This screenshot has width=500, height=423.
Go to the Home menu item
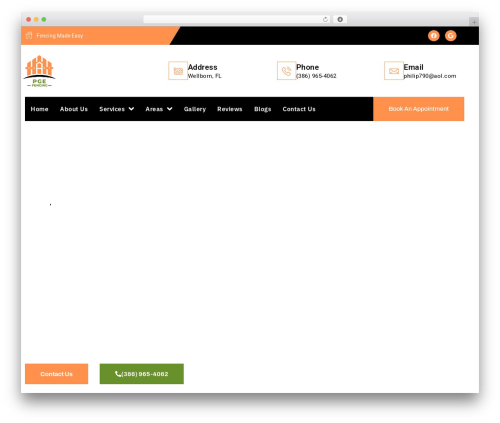click(39, 109)
